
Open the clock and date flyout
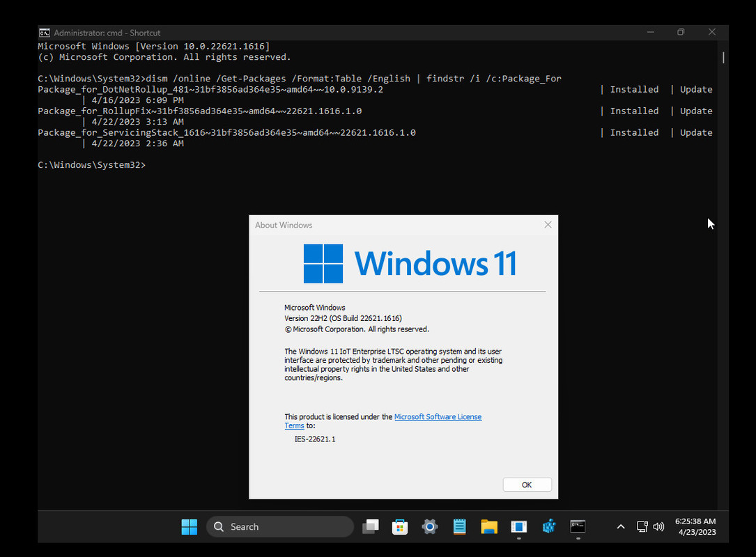(x=696, y=526)
